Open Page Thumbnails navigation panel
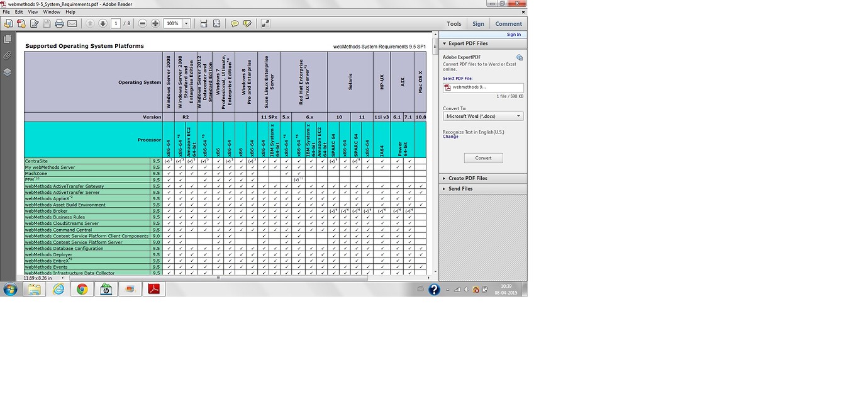 (8, 40)
